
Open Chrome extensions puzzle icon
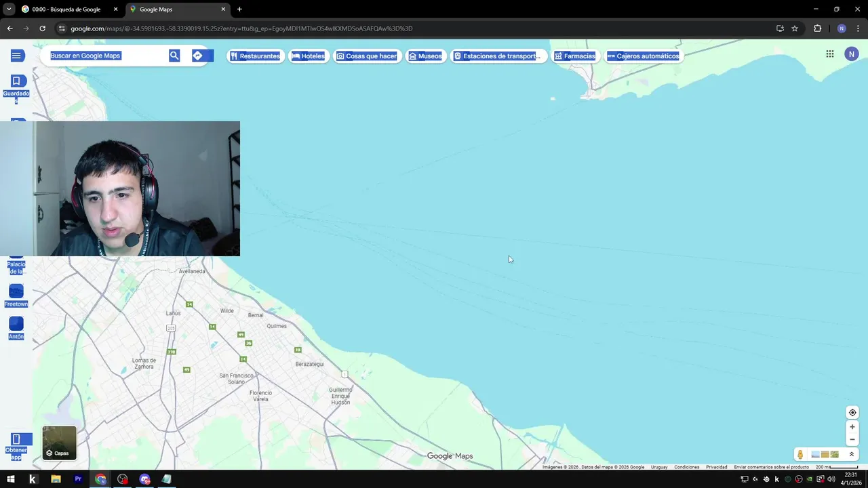coord(817,28)
